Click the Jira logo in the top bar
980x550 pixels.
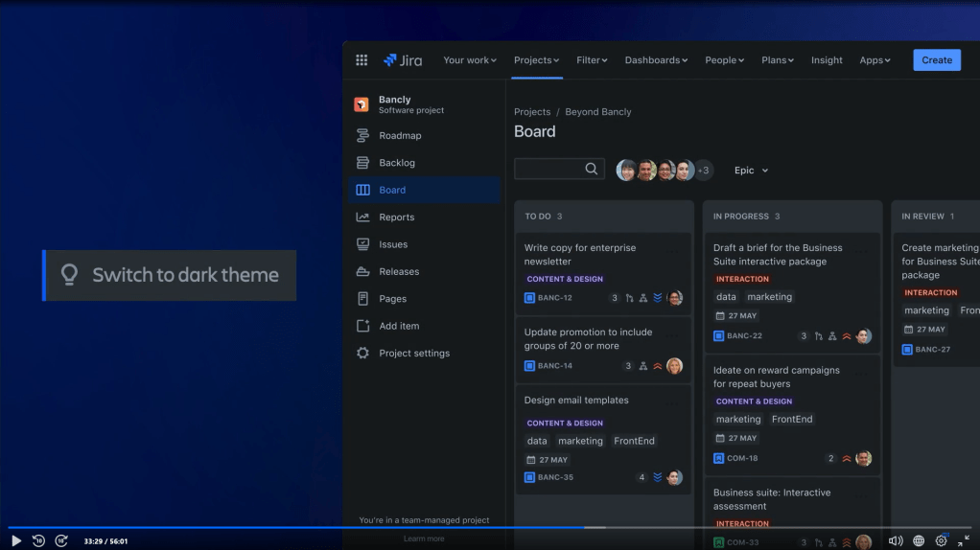coord(403,60)
